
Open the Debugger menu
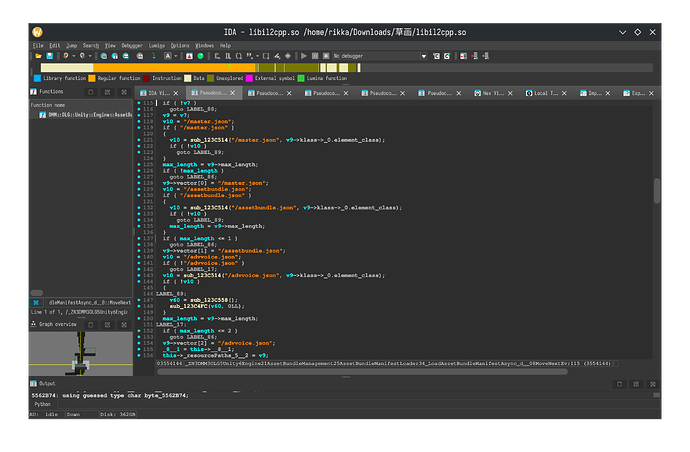click(x=132, y=45)
